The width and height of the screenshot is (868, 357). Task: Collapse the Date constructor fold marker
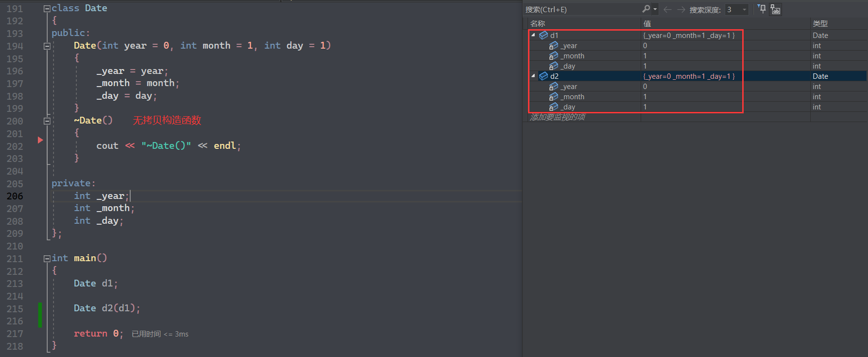click(x=47, y=46)
